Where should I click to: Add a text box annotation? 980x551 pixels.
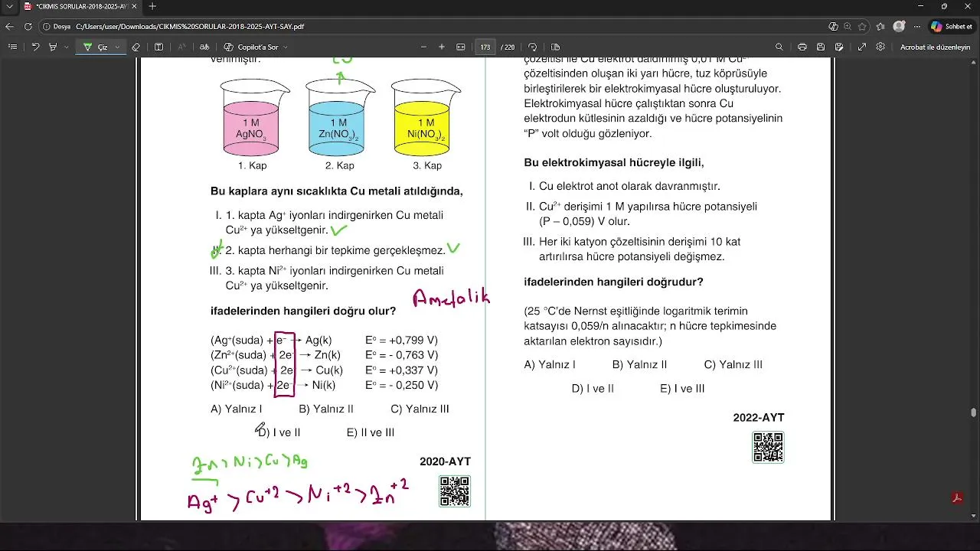pyautogui.click(x=158, y=47)
